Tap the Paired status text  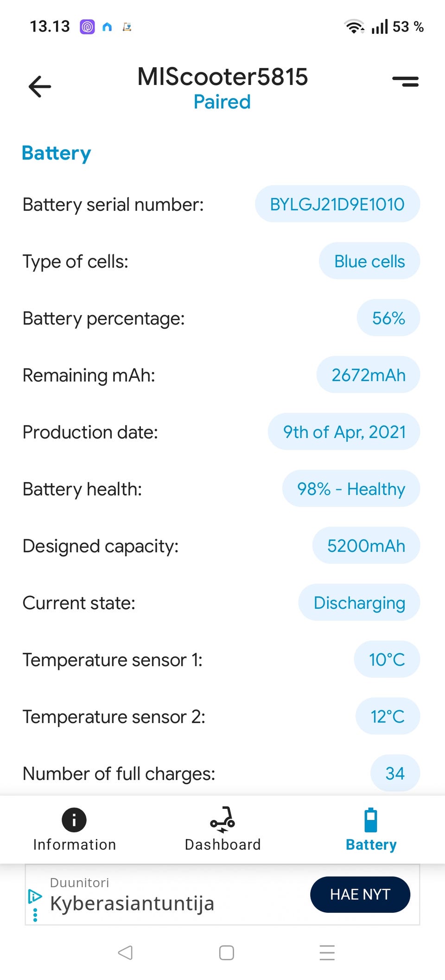[x=222, y=102]
